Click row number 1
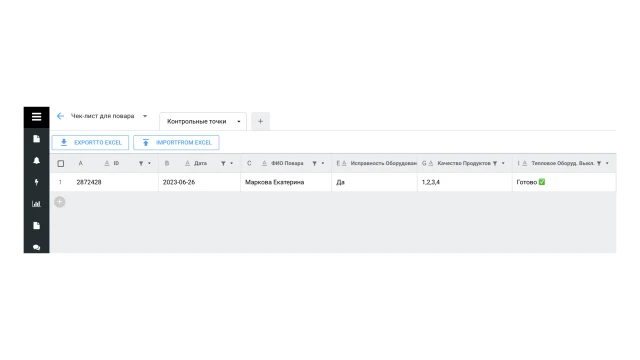 click(60, 182)
